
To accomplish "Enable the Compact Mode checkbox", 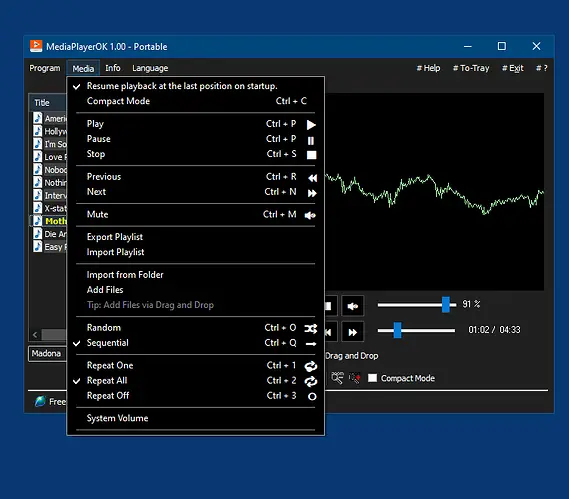I will pos(372,378).
